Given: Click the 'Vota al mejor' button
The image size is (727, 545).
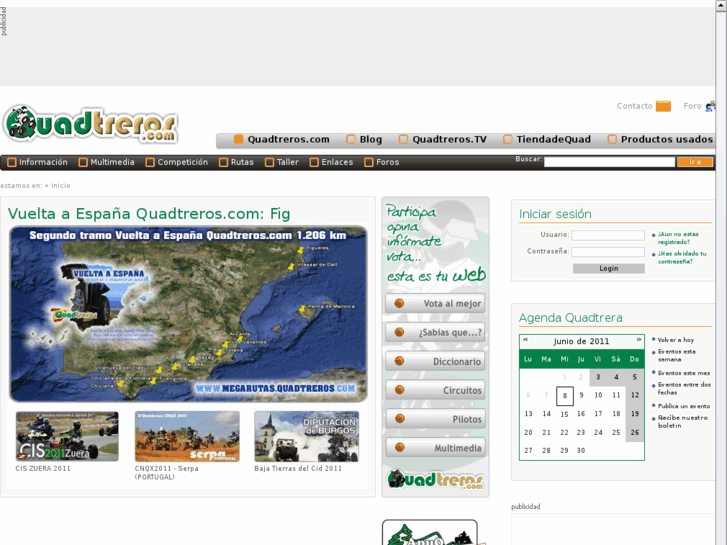Looking at the screenshot, I should 435,303.
